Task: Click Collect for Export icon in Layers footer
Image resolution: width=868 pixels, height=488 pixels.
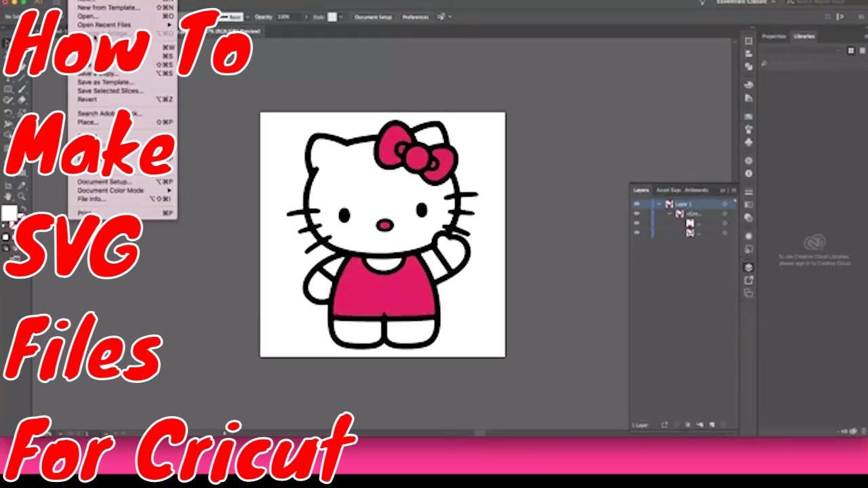Action: (665, 425)
